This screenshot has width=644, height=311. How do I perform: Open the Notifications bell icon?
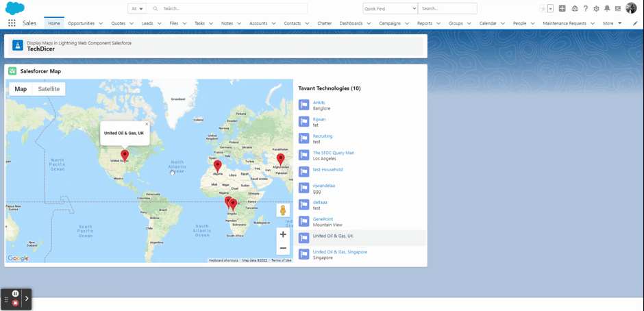607,9
